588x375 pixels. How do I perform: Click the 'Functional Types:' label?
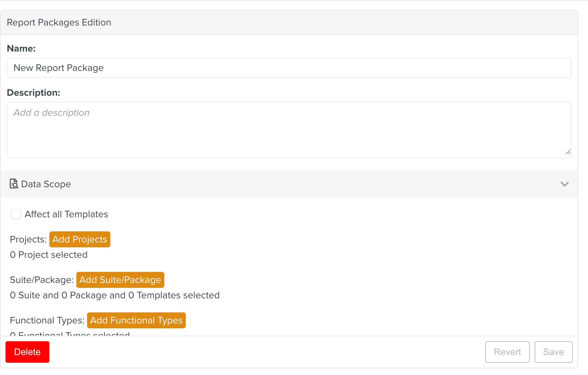47,320
